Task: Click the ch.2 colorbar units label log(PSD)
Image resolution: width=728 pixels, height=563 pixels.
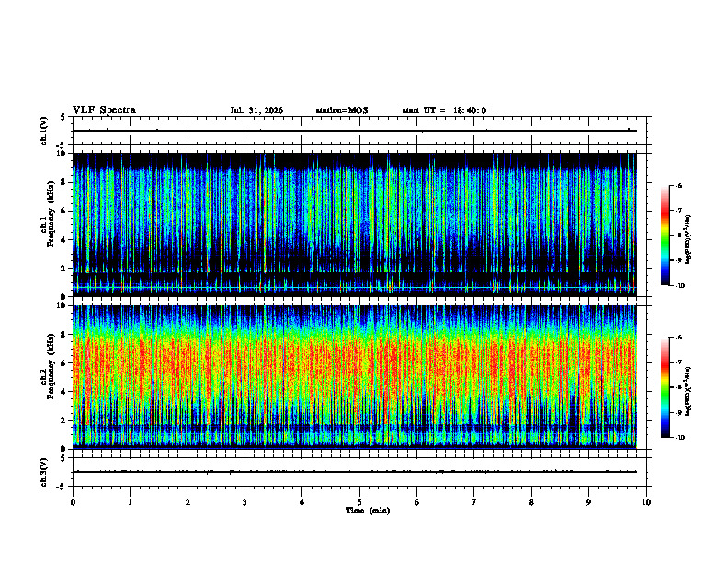Action: [x=688, y=391]
